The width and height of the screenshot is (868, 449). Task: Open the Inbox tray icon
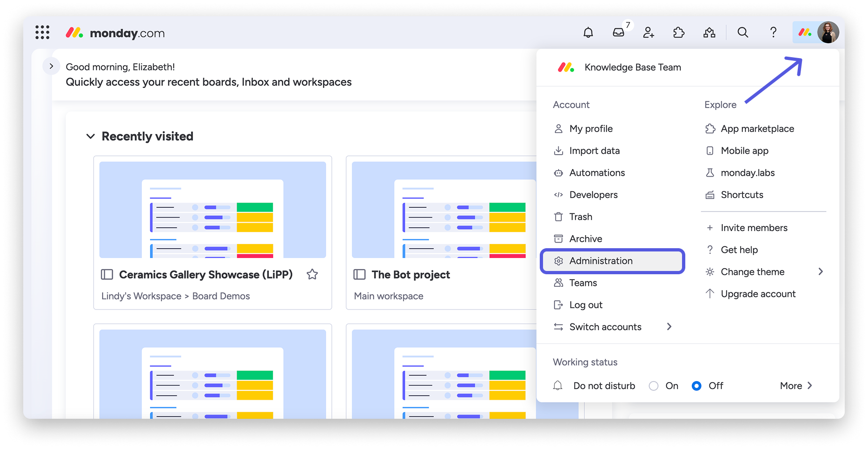click(x=618, y=33)
